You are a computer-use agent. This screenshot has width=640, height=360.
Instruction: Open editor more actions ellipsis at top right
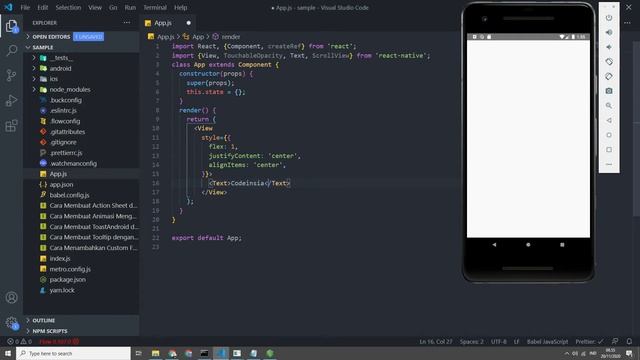pyautogui.click(x=627, y=23)
